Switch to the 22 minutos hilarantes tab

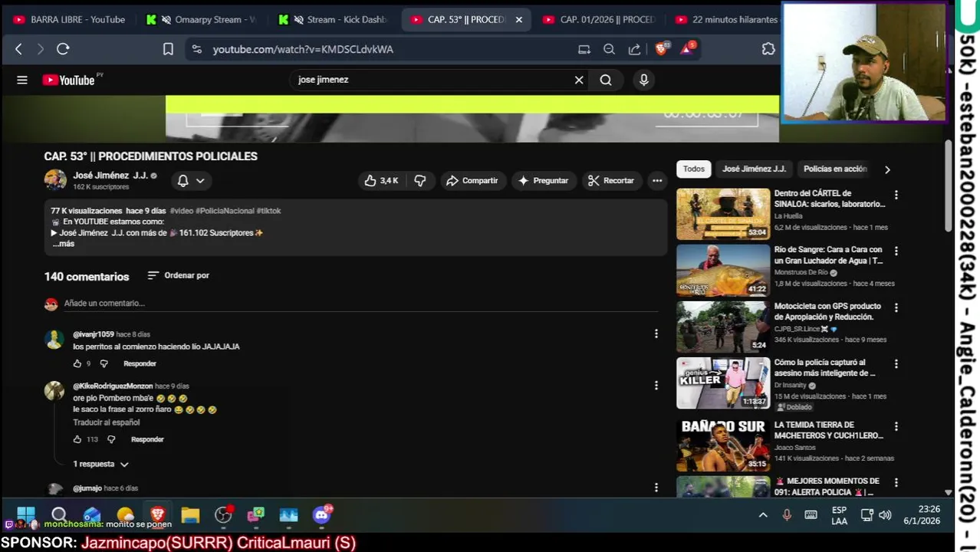[x=727, y=20]
